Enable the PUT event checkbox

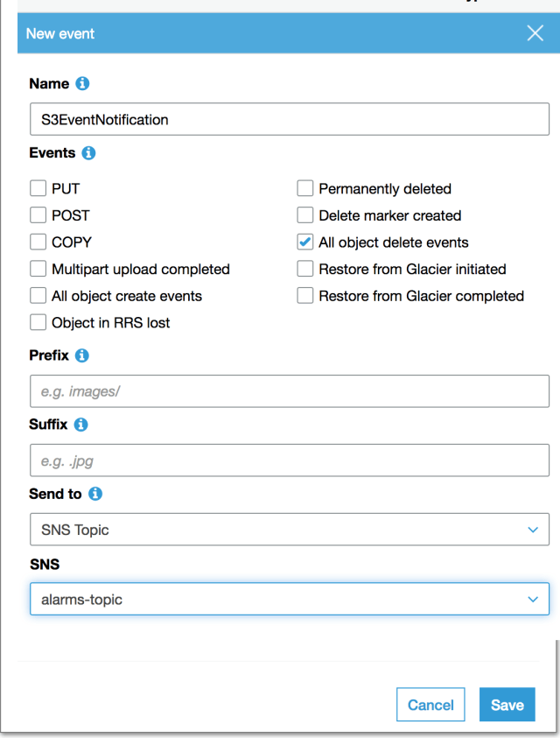click(x=38, y=188)
